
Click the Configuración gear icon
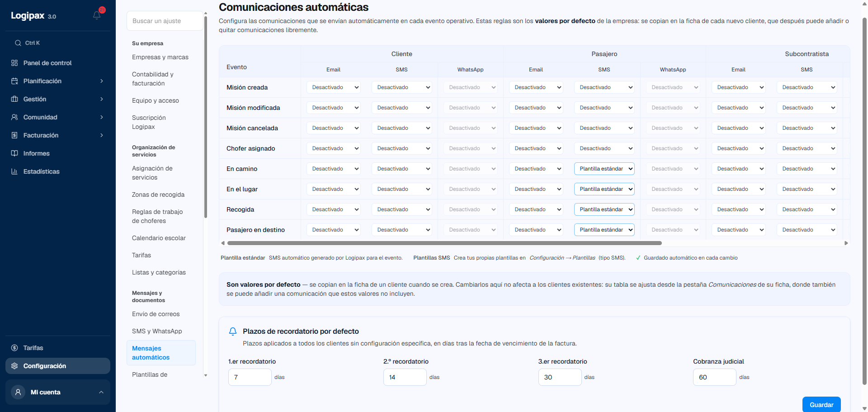14,366
